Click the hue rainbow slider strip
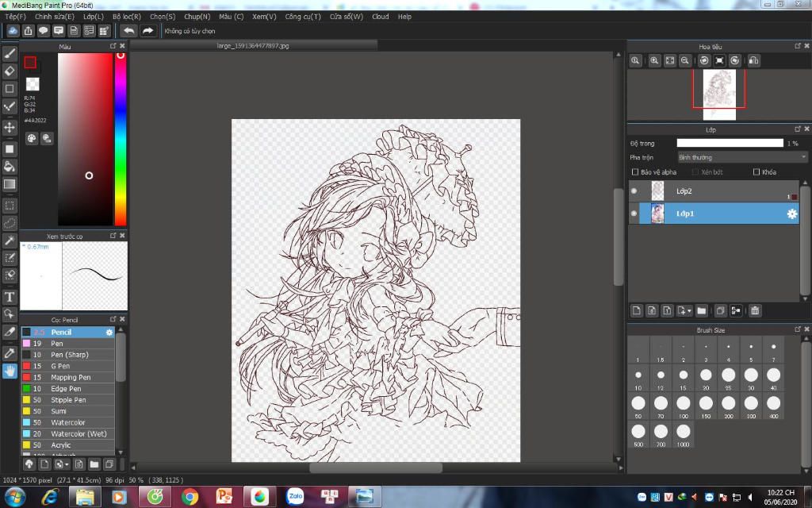 tap(121, 139)
